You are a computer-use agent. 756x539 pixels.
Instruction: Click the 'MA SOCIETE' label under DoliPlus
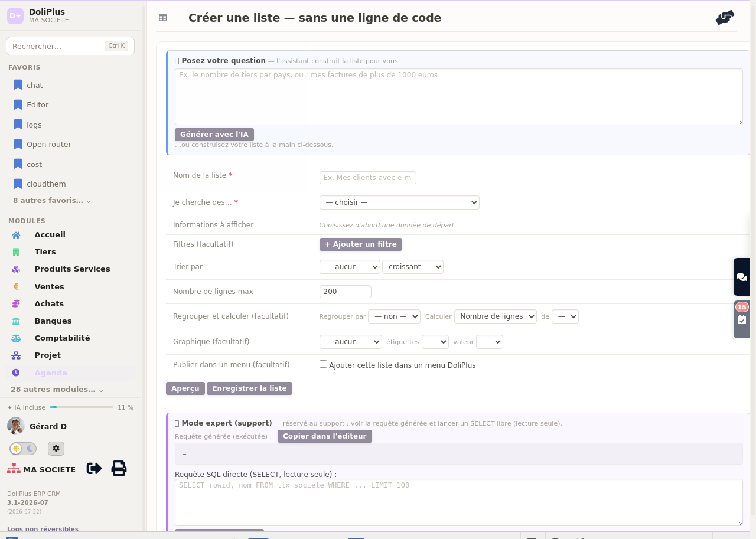click(x=49, y=20)
